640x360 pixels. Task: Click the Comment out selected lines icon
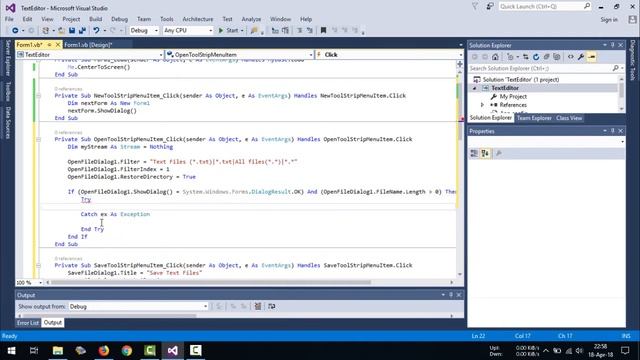[x=299, y=31]
